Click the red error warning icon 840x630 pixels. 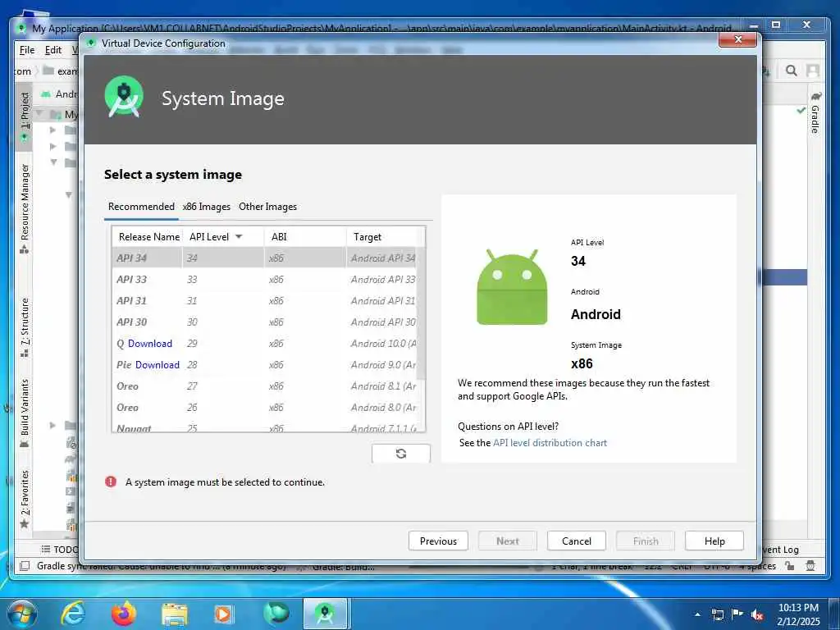(x=111, y=482)
